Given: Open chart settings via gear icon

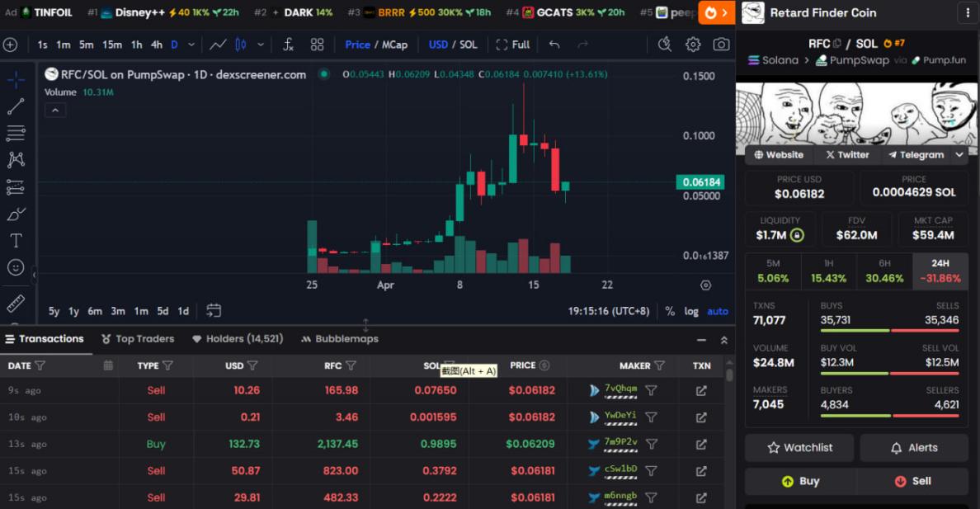Looking at the screenshot, I should click(693, 45).
